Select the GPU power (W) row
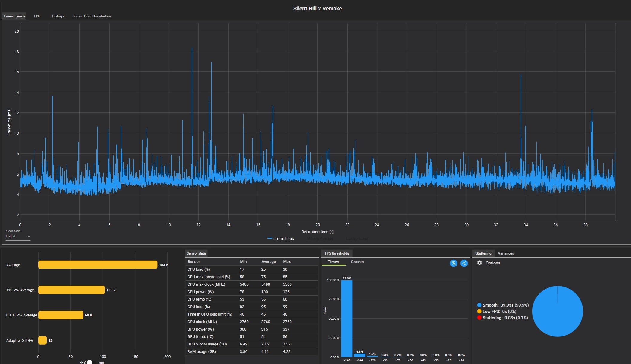The width and height of the screenshot is (631, 364). point(252,329)
